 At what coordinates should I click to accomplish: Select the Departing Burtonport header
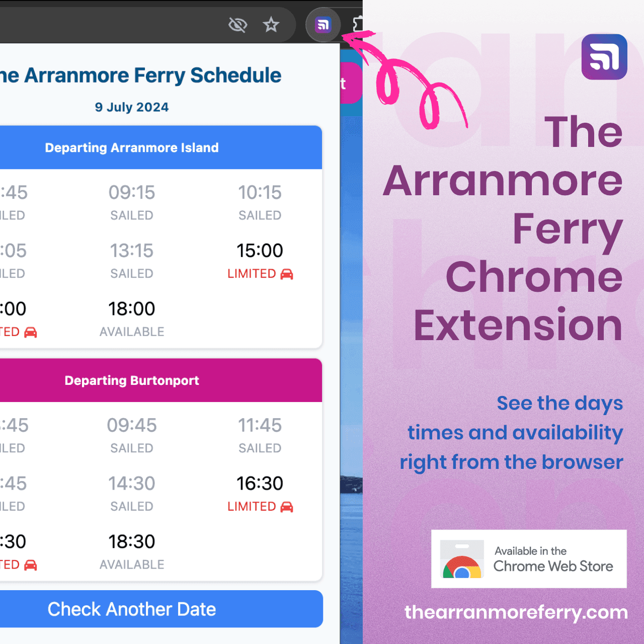(132, 380)
